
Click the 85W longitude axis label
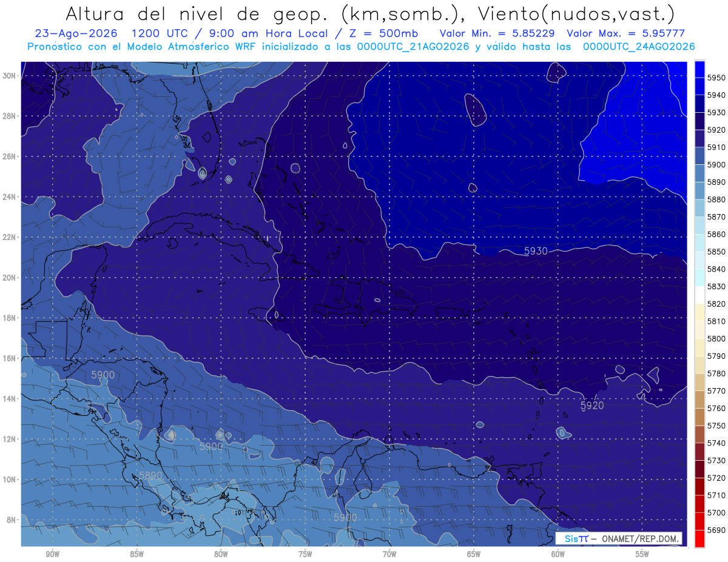[x=136, y=554]
